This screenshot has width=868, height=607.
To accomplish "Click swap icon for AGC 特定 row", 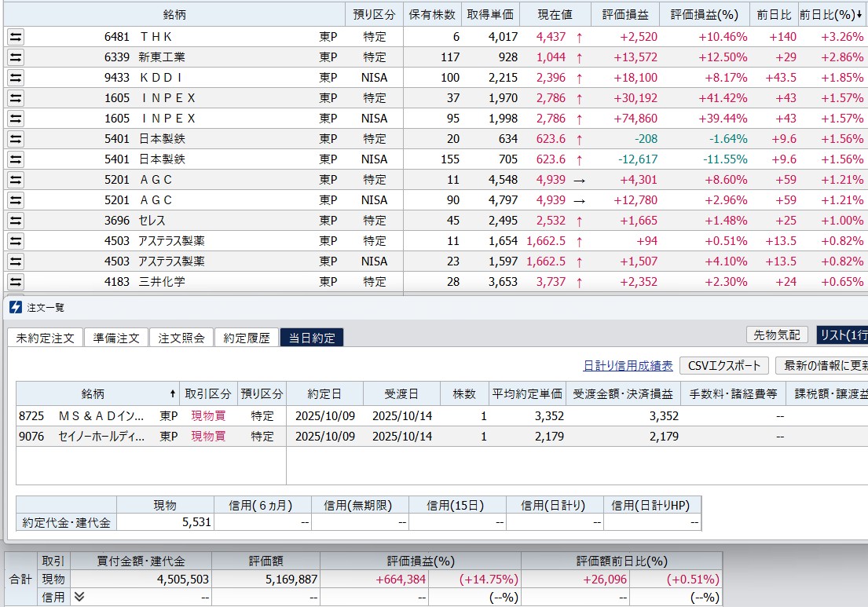I will tap(16, 181).
